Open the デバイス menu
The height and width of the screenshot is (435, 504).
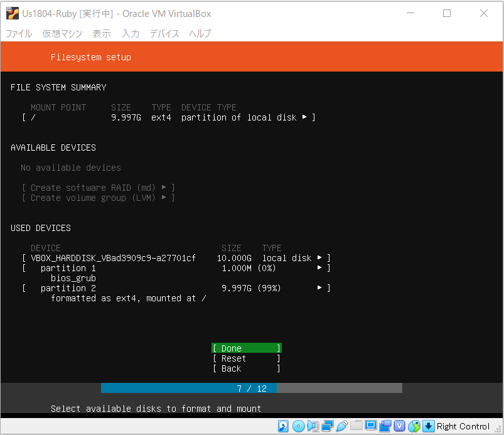(164, 33)
